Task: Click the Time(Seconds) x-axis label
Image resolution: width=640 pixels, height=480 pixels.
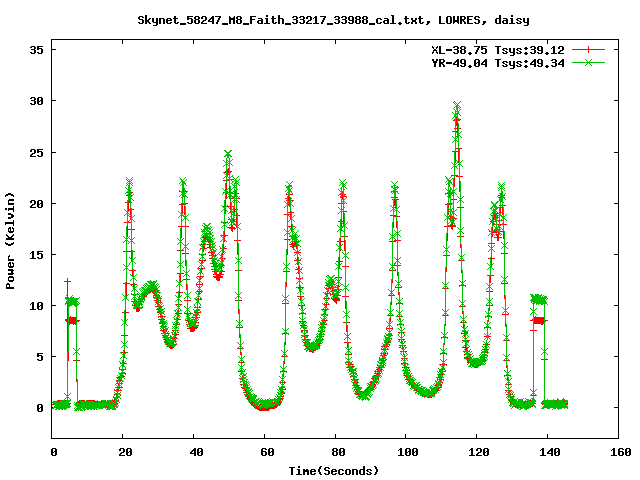Action: click(x=334, y=471)
